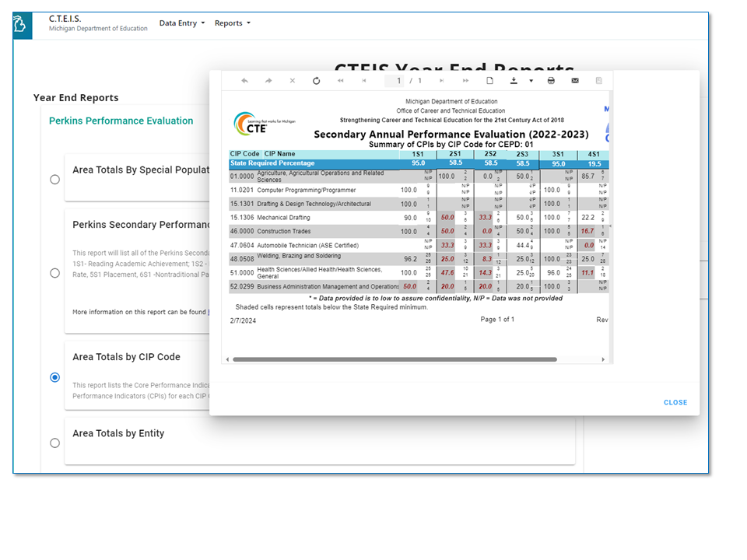The height and width of the screenshot is (560, 747).
Task: Select the Area Totals by Entity radio
Action: click(54, 443)
